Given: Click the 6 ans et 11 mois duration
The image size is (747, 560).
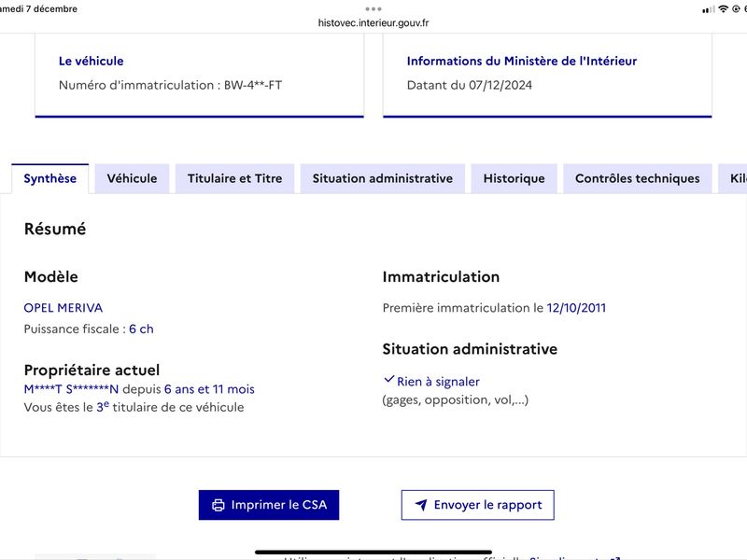Looking at the screenshot, I should [x=209, y=389].
